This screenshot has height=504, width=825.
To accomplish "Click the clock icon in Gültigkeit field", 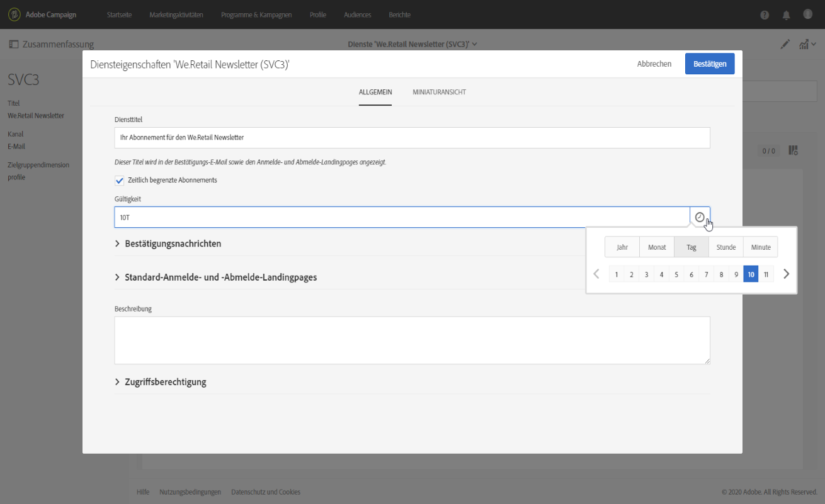I will 700,217.
